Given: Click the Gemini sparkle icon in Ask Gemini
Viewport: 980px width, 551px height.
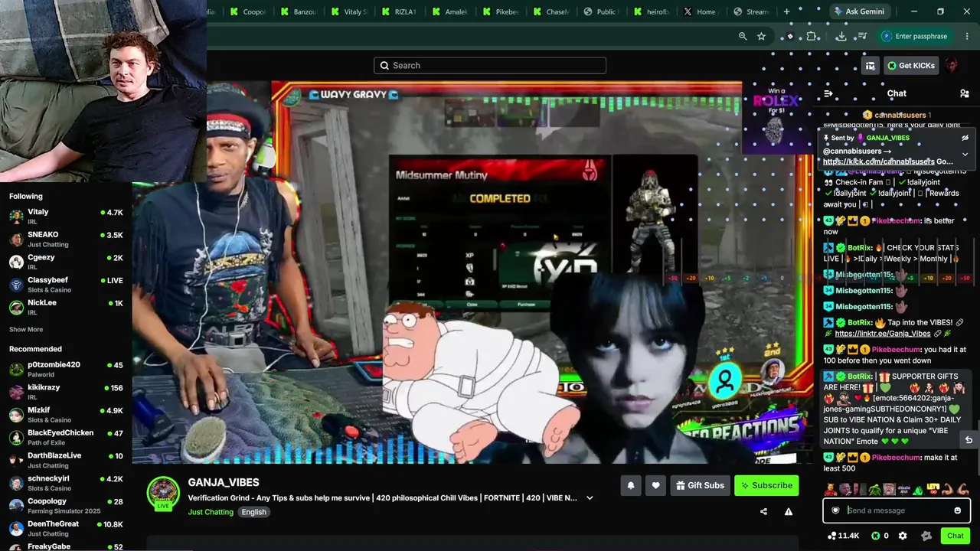Looking at the screenshot, I should [838, 11].
